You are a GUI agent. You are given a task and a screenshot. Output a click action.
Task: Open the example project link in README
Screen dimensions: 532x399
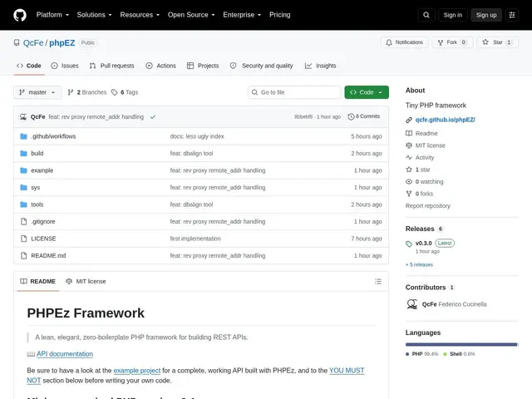pos(136,371)
